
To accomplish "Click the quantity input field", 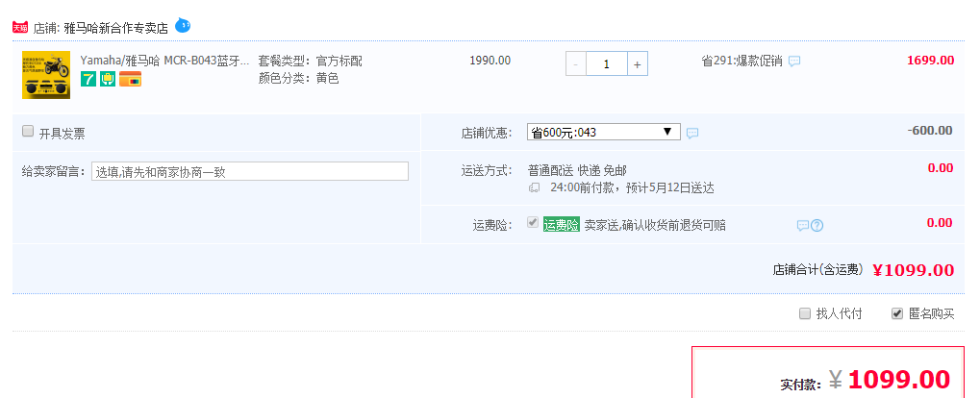I will [606, 63].
